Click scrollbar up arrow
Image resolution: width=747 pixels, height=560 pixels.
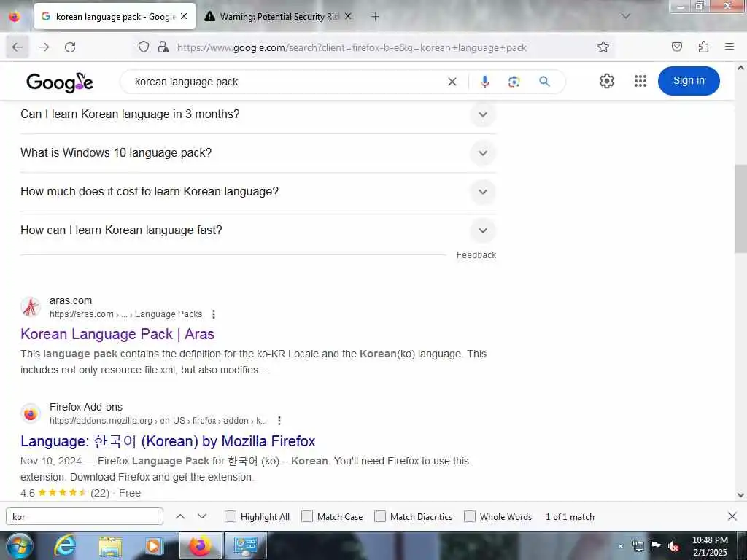[x=740, y=68]
